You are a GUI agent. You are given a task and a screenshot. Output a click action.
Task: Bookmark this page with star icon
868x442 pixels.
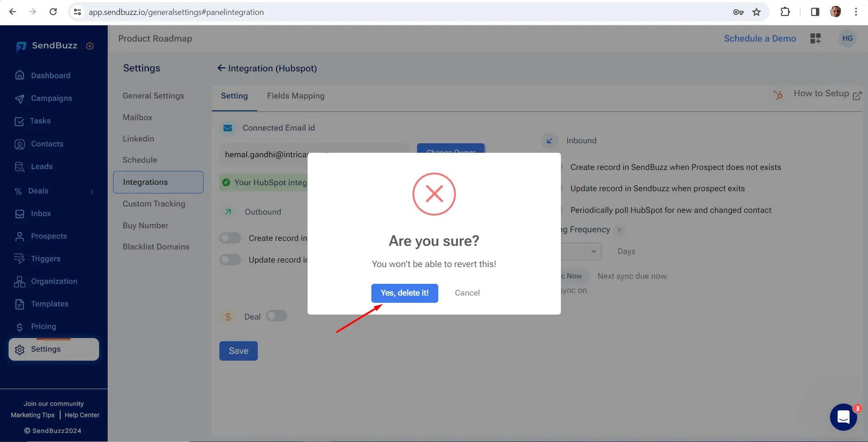[x=756, y=12]
